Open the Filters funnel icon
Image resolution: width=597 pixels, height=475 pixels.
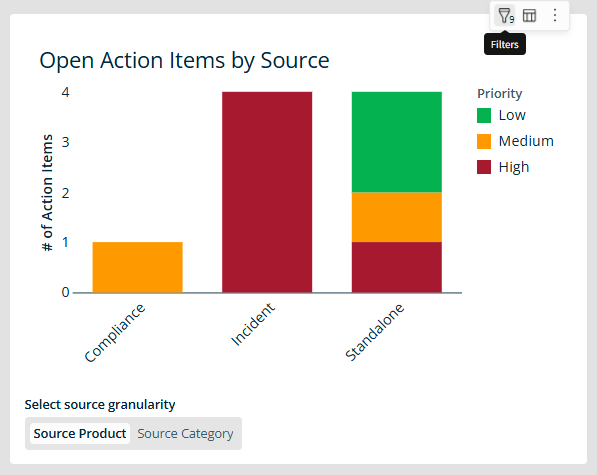pos(505,16)
